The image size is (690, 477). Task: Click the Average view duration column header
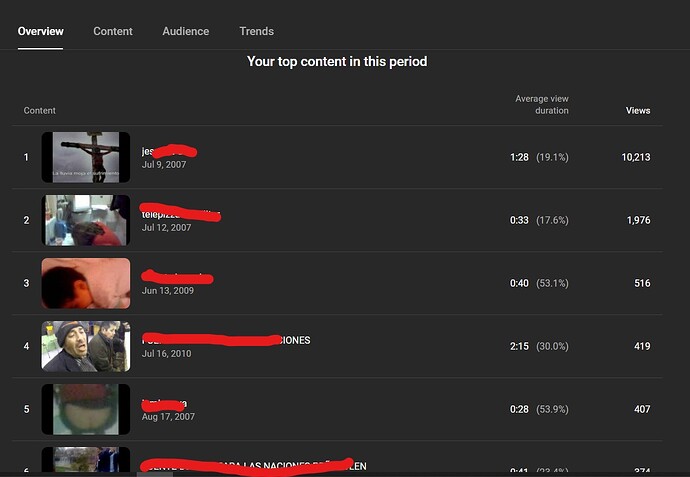coord(542,105)
